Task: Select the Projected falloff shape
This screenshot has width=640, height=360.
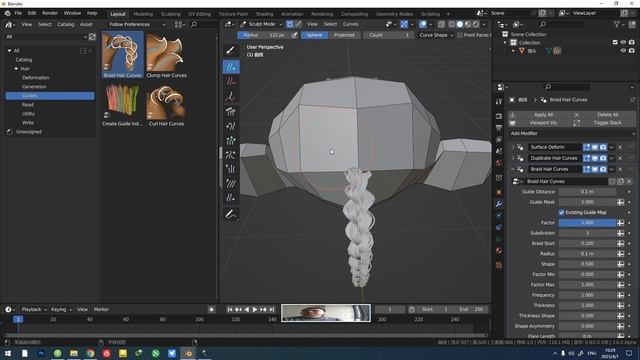Action: coord(344,35)
